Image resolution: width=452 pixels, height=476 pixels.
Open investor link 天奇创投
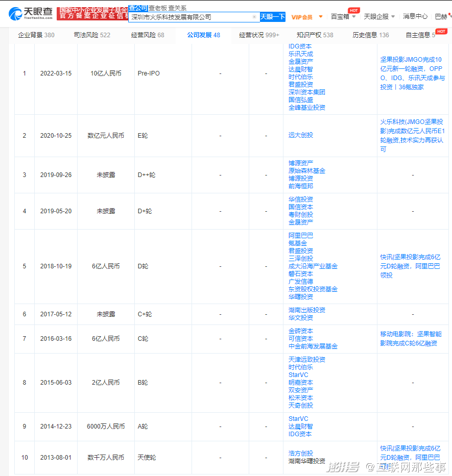click(x=301, y=406)
